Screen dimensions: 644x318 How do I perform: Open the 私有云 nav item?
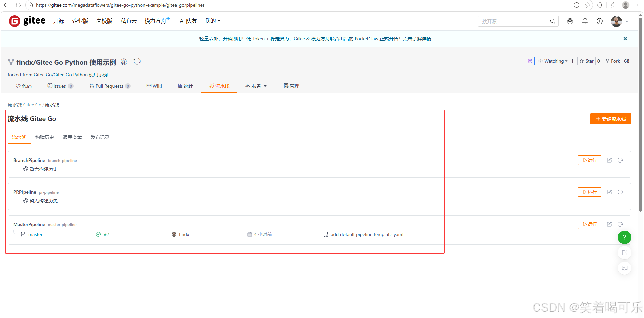click(129, 21)
